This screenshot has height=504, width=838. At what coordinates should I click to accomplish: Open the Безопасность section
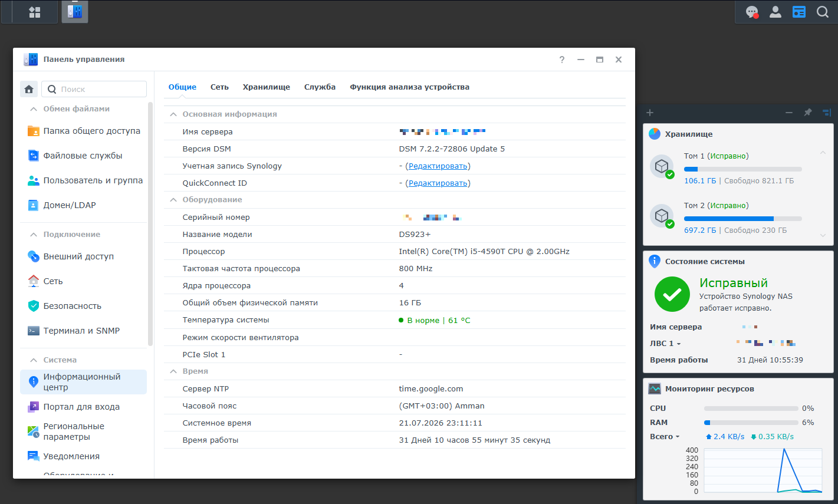click(83, 306)
